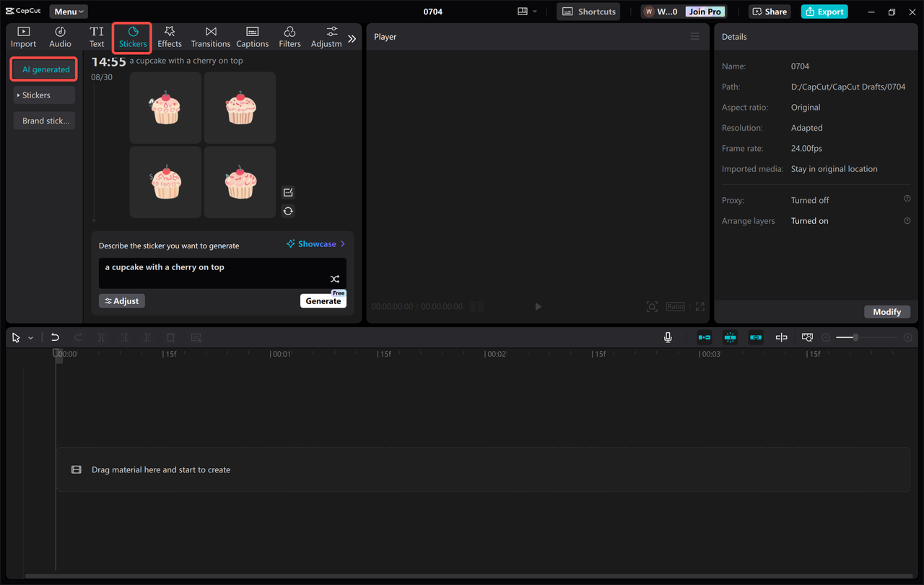Switch to the AI generated tab
Screen dimensions: 924x585
(x=43, y=69)
